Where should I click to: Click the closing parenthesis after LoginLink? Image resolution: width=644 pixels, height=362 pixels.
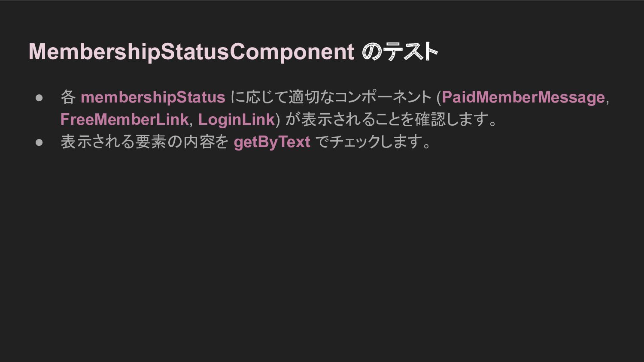click(277, 120)
